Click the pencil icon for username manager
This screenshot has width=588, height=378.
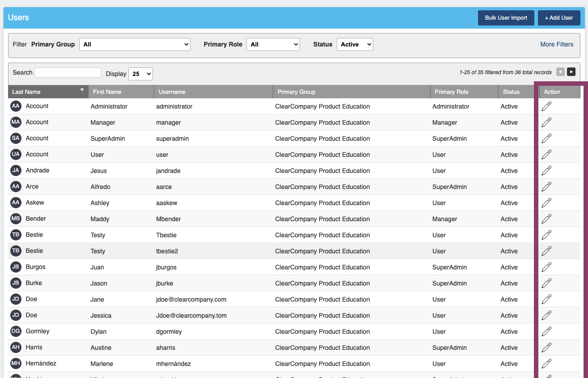pyautogui.click(x=546, y=122)
